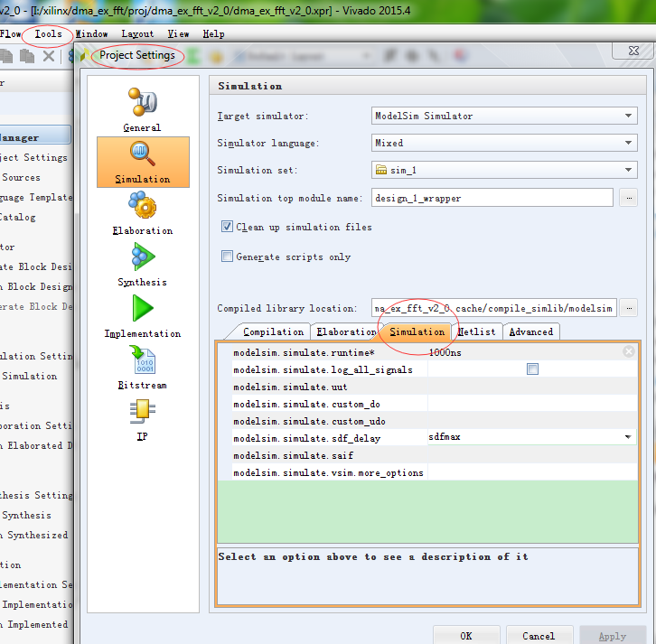Check the log_all_signals option box
Image resolution: width=656 pixels, height=644 pixels.
pos(533,369)
